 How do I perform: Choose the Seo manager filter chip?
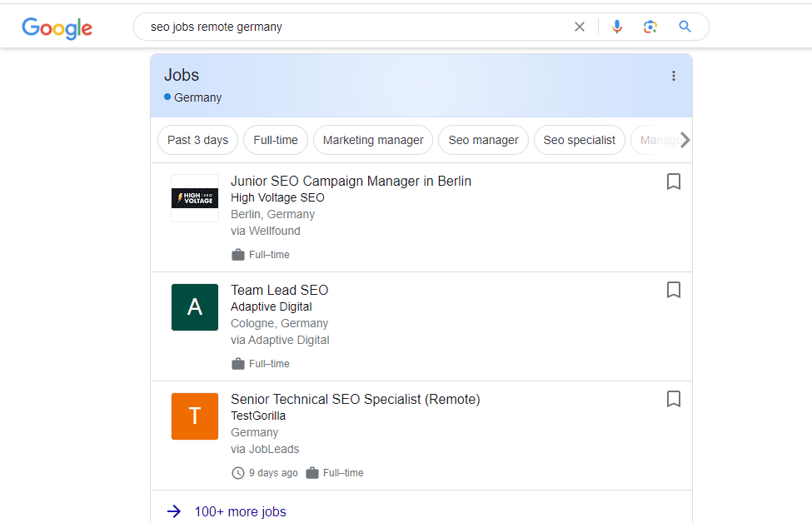[483, 140]
